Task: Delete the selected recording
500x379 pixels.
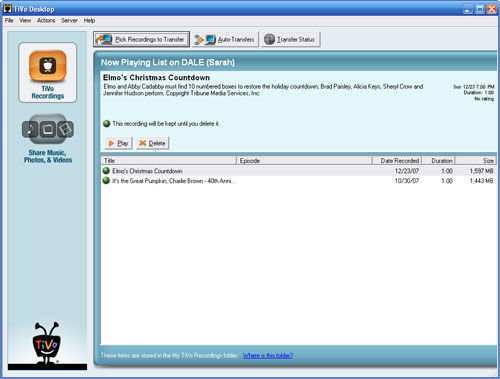Action: coord(152,143)
